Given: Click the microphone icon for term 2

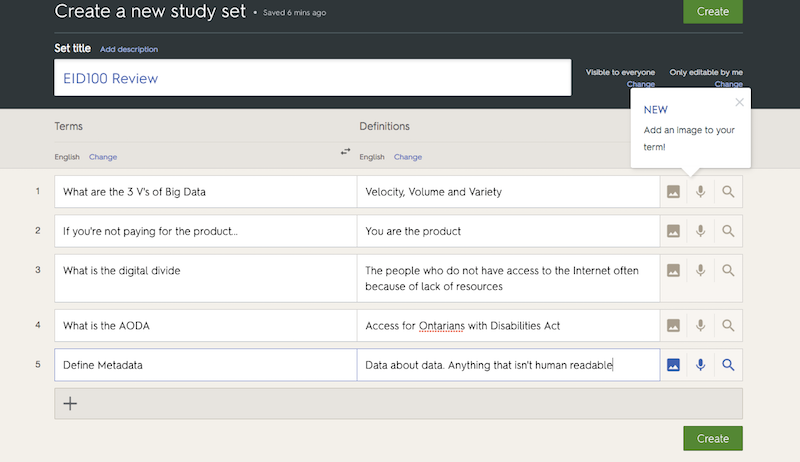Looking at the screenshot, I should (700, 231).
